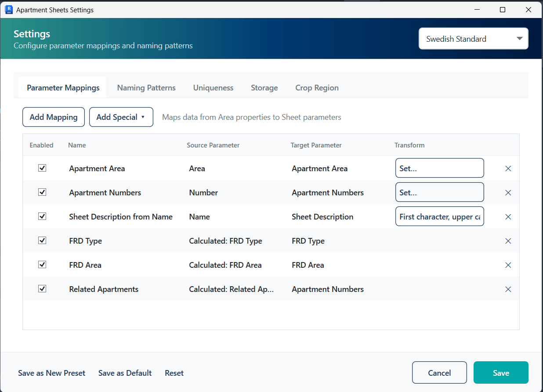This screenshot has width=543, height=392.
Task: Click the Add Mapping button
Action: 54,117
